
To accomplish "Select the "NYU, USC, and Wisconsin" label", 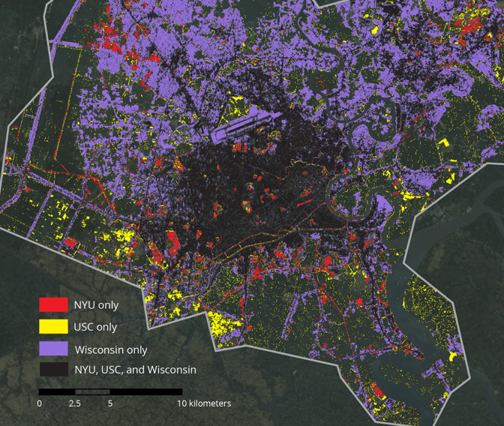I will (135, 369).
